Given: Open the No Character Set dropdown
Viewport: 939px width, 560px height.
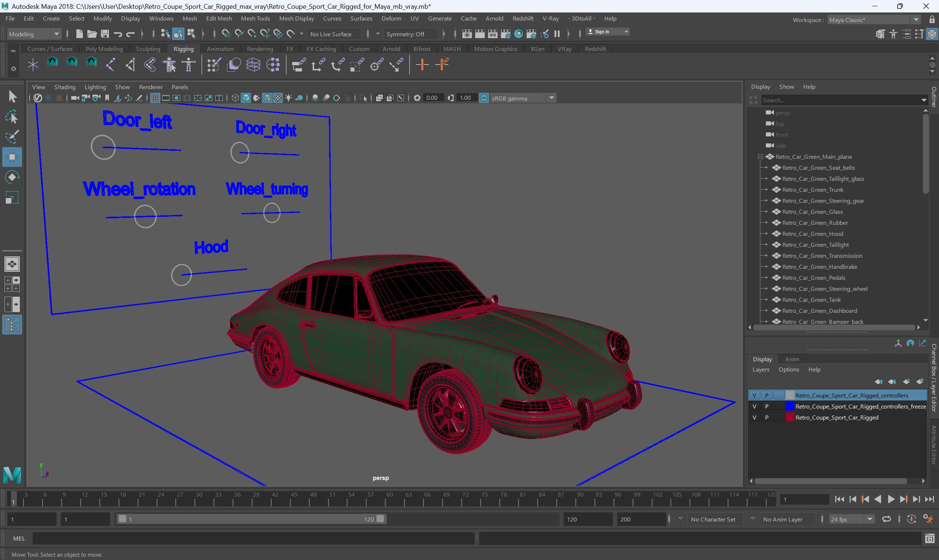Looking at the screenshot, I should tap(715, 519).
